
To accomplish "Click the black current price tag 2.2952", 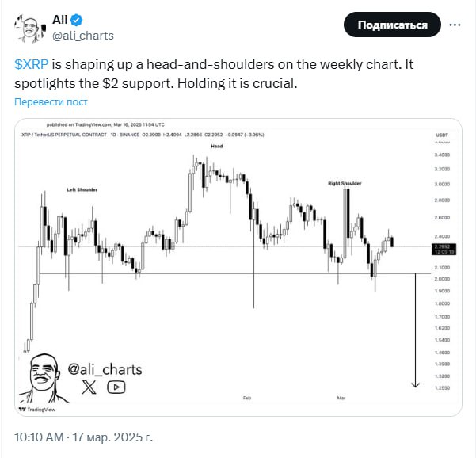I will point(444,249).
